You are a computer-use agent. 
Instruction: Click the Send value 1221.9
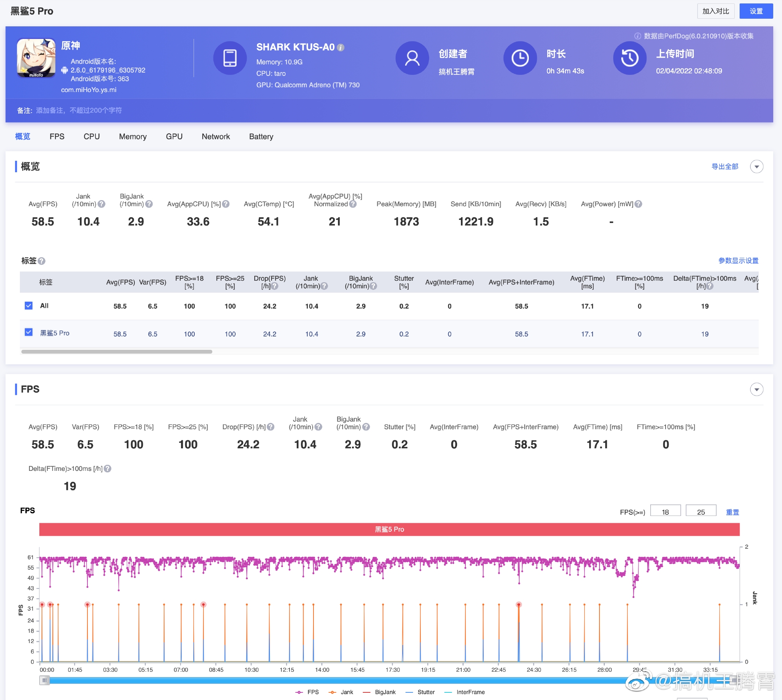[x=476, y=221]
